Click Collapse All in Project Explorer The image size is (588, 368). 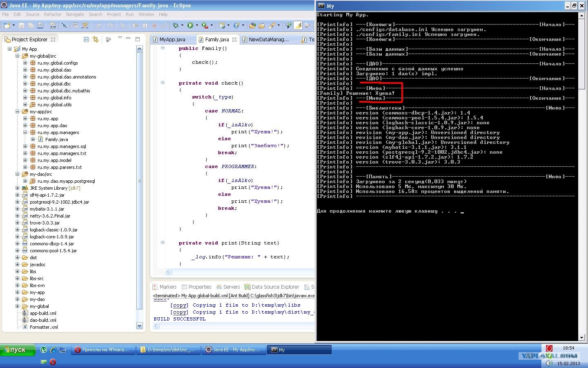click(x=86, y=39)
